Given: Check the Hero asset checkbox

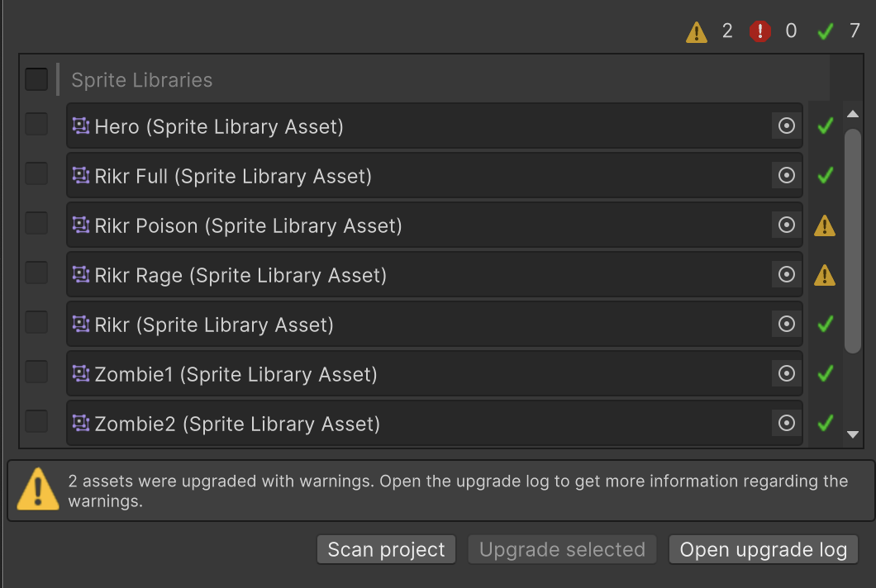Looking at the screenshot, I should pyautogui.click(x=36, y=124).
